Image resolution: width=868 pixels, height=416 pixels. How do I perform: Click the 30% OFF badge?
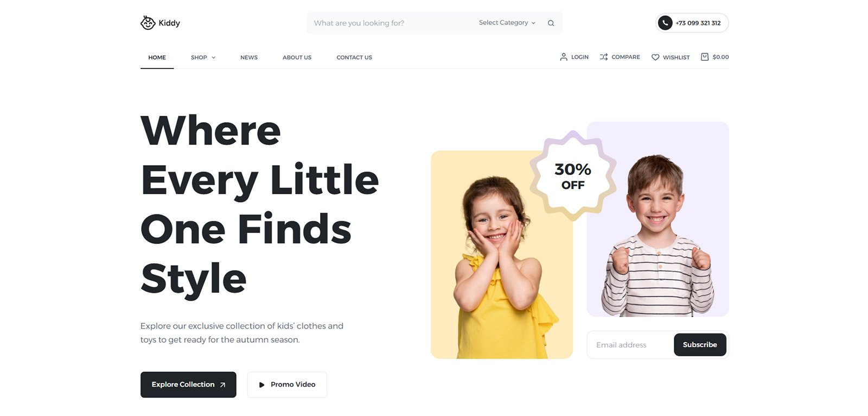click(x=573, y=176)
